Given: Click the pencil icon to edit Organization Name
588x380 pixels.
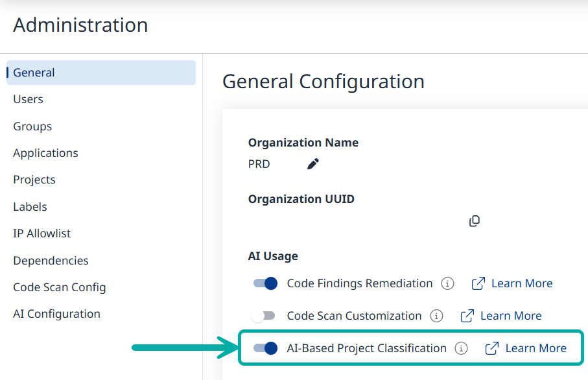Looking at the screenshot, I should (x=313, y=164).
